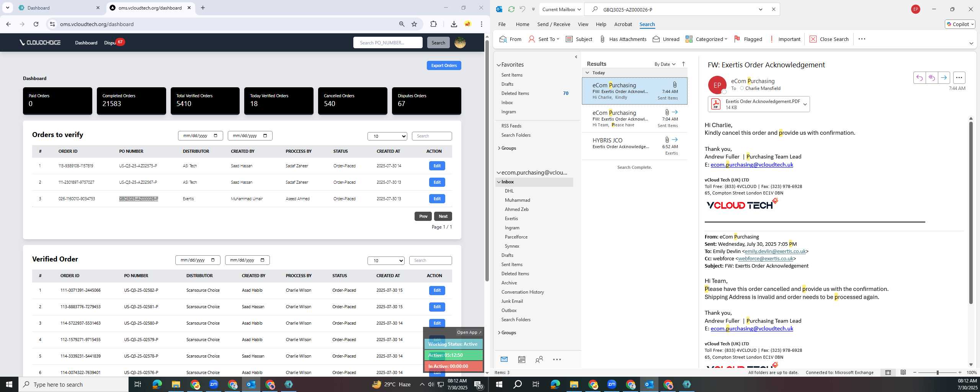The width and height of the screenshot is (980, 392).
Task: Edit order with PO GBQ3025-AZ000026-P
Action: [437, 199]
